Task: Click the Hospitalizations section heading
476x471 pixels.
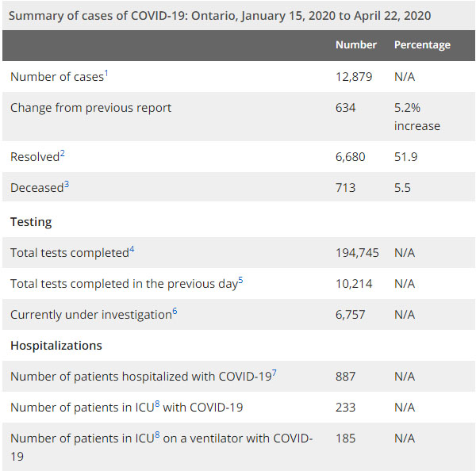Action: (56, 346)
